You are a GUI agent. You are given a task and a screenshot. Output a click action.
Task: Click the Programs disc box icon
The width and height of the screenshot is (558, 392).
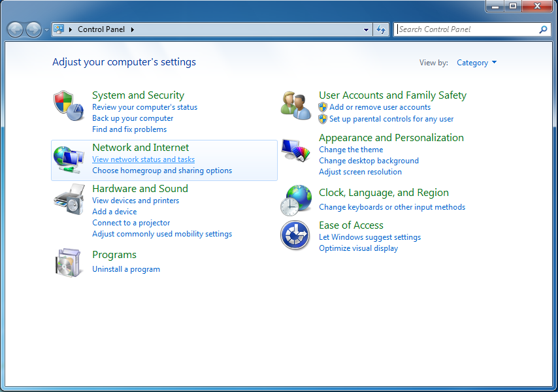click(x=69, y=262)
